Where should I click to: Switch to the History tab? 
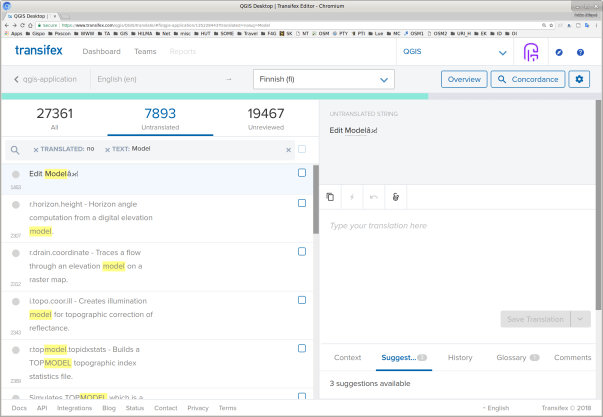[460, 357]
